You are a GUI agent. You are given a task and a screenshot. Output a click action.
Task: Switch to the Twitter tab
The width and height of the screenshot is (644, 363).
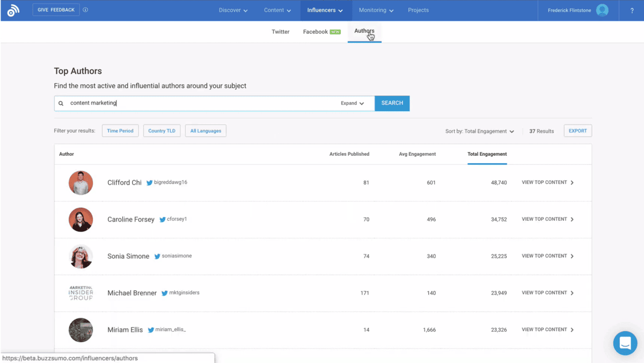(x=280, y=32)
